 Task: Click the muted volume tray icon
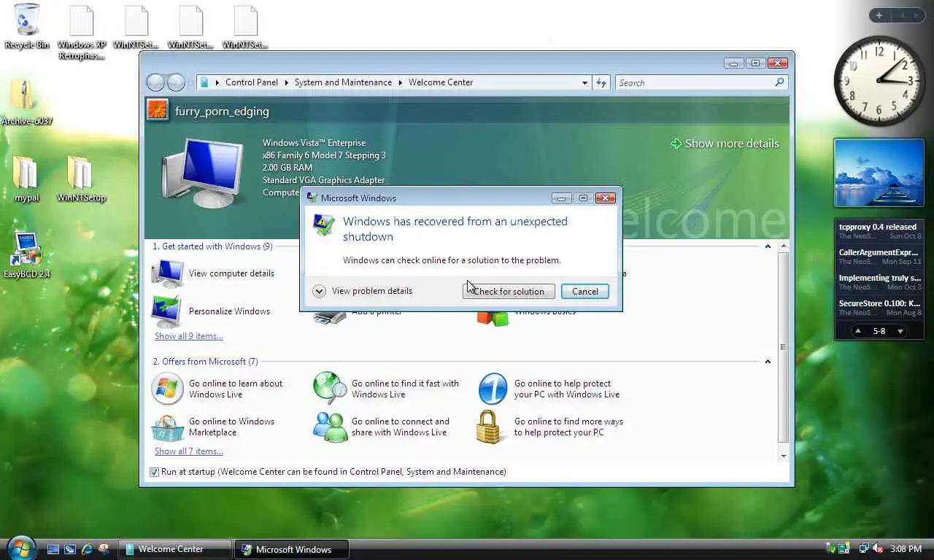click(878, 548)
